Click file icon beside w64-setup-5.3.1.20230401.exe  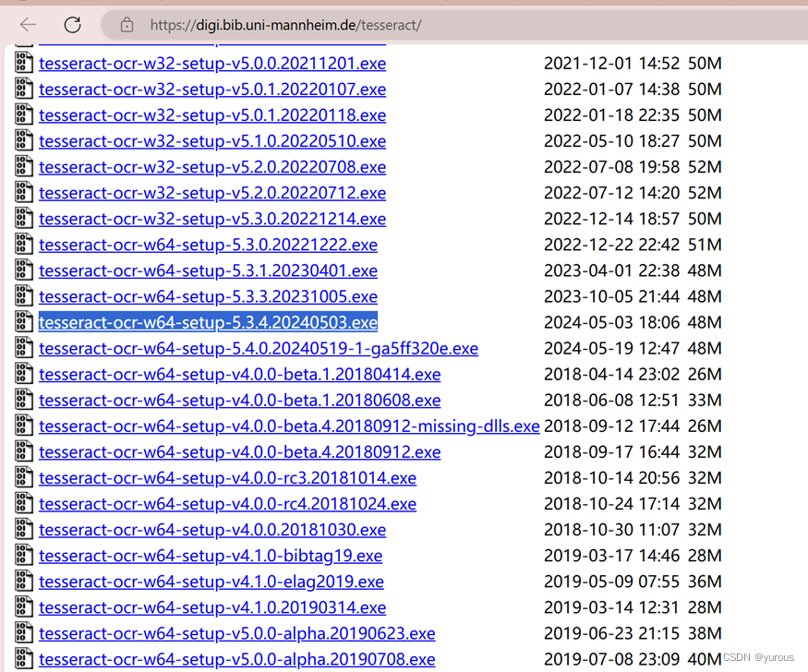(x=24, y=270)
